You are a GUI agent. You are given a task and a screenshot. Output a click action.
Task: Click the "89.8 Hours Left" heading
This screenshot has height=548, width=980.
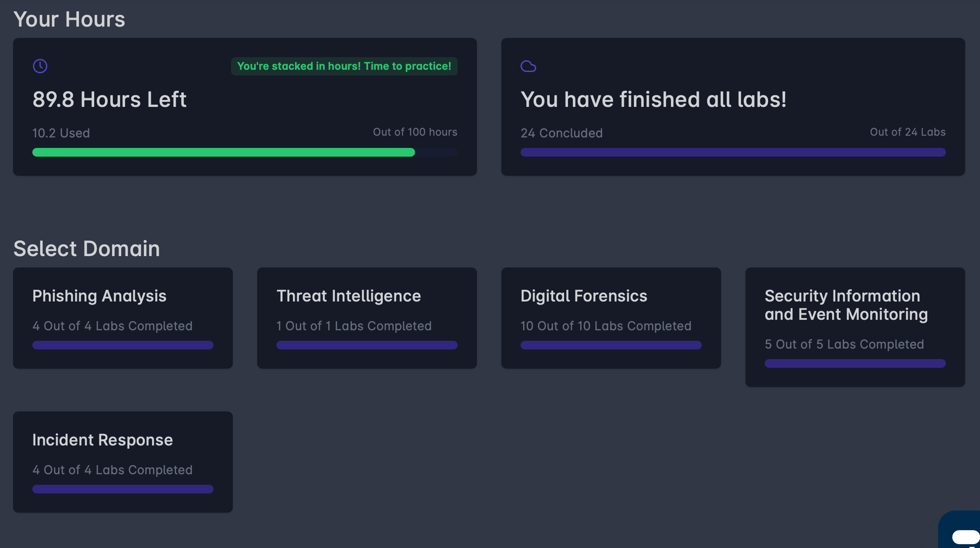(109, 99)
